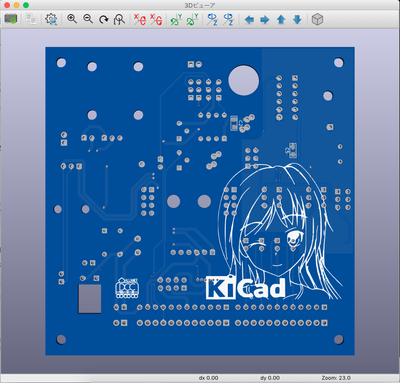Rotate clockwise around the Z axis
This screenshot has height=383, width=400.
tap(212, 19)
